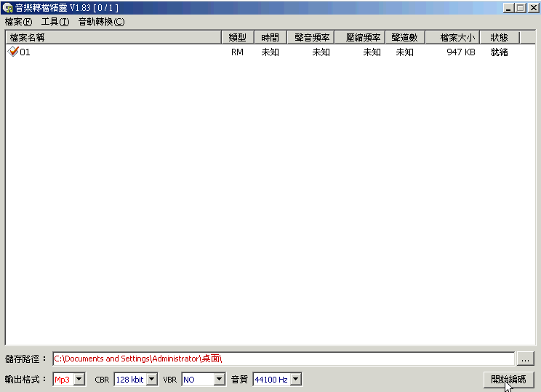541x392 pixels.
Task: Click the 開始編碼 start encoding button
Action: pyautogui.click(x=508, y=380)
